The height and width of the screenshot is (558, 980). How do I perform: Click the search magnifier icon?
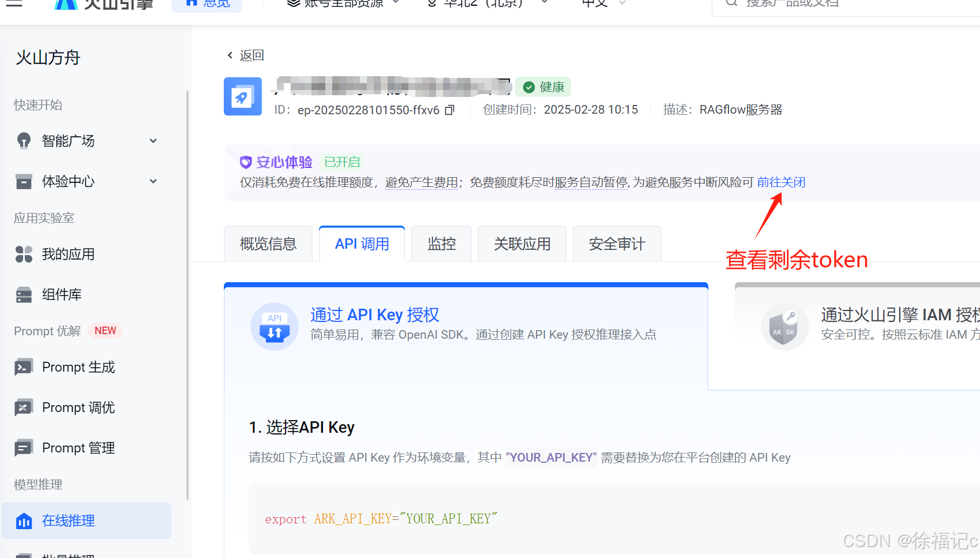click(731, 3)
